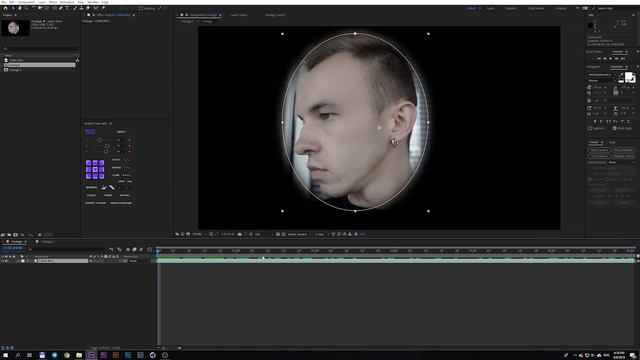Open the Window menu
640x360 pixels.
93,2
